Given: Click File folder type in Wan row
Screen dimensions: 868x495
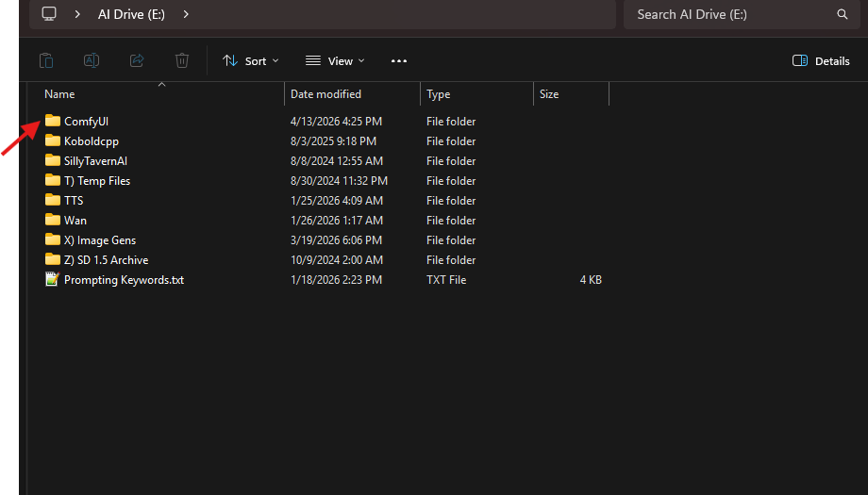Looking at the screenshot, I should [x=451, y=220].
